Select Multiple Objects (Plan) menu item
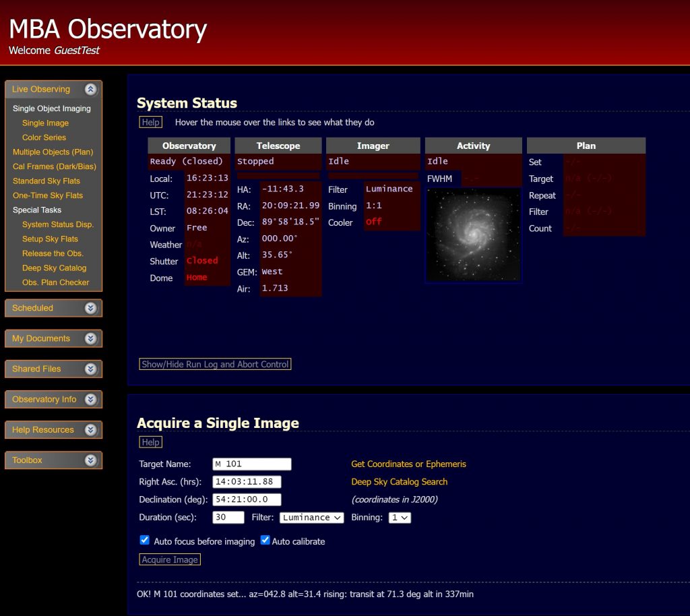The height and width of the screenshot is (616, 690). tap(53, 152)
